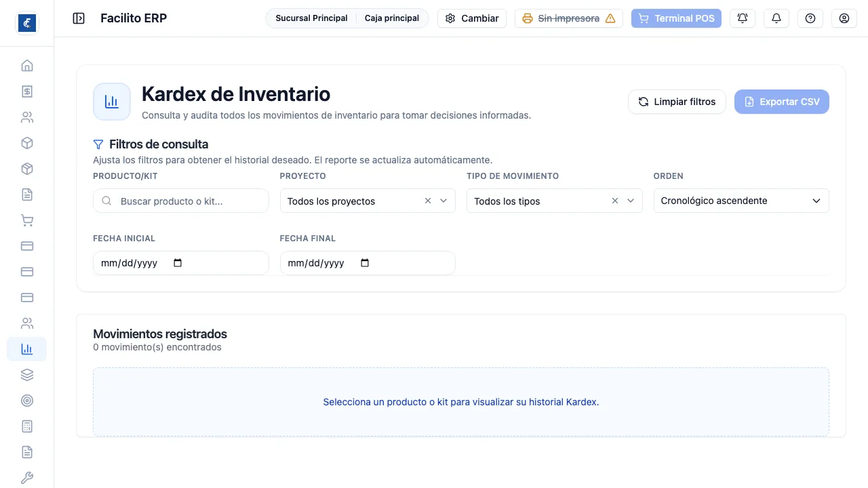
Task: Clear the Proyecto selection with its X
Action: click(x=428, y=201)
